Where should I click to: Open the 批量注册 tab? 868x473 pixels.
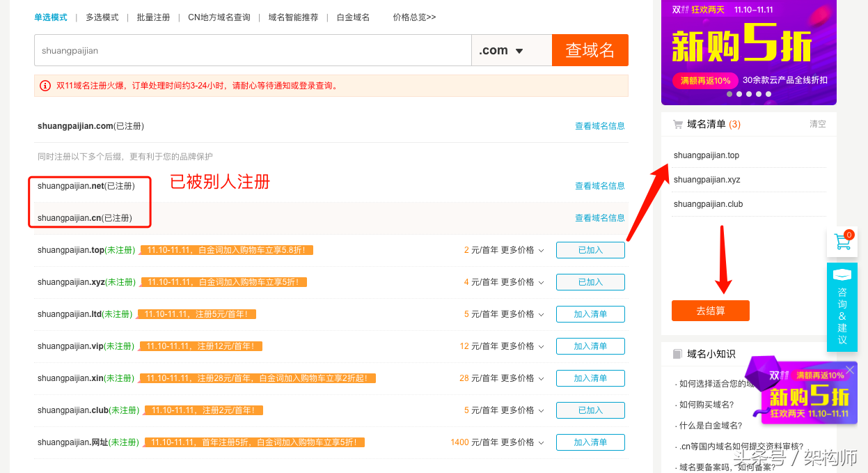point(153,17)
